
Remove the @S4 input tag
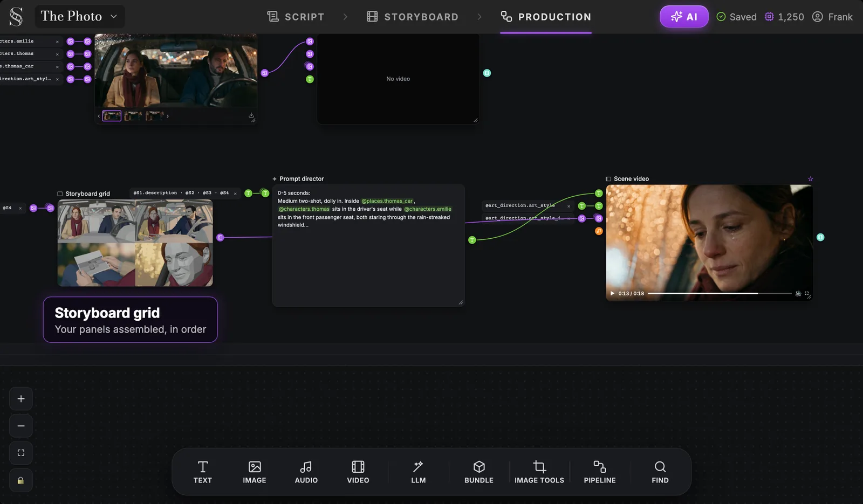click(20, 208)
